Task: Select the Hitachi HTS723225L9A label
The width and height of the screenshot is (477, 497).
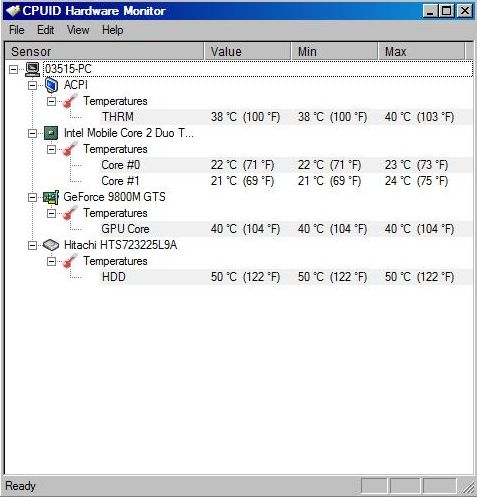Action: click(120, 245)
